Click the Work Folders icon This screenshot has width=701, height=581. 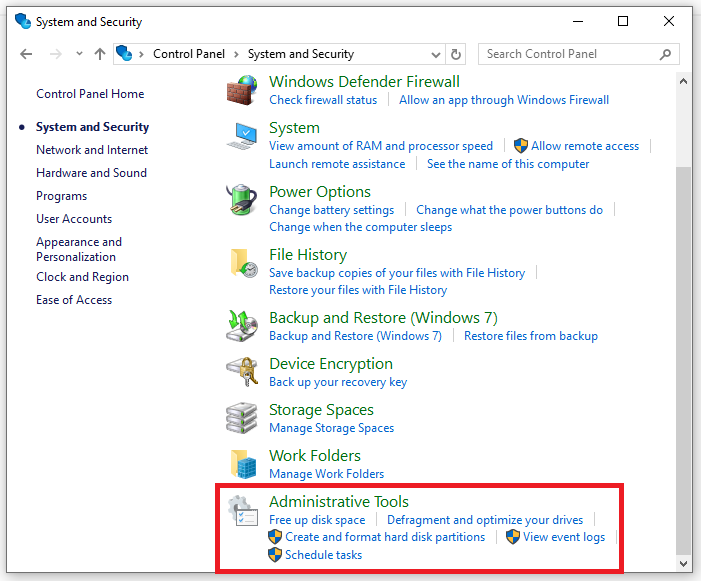(244, 464)
